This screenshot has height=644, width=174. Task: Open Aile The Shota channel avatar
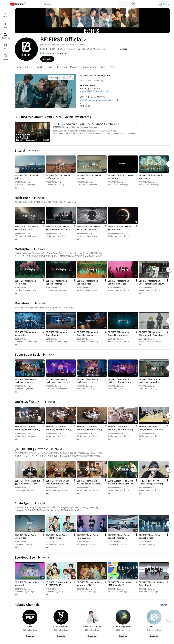pyautogui.click(x=123, y=617)
